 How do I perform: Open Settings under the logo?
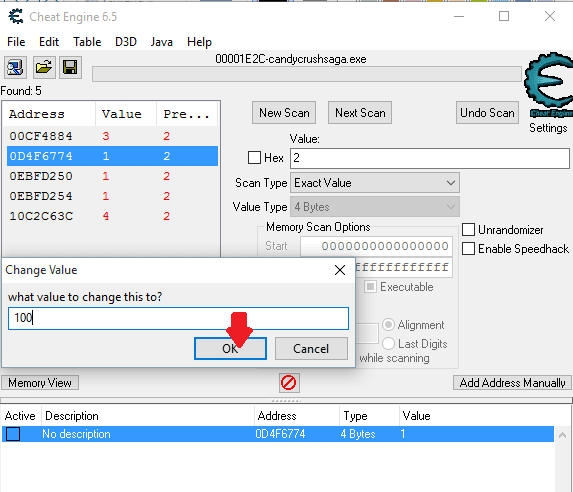(x=548, y=128)
